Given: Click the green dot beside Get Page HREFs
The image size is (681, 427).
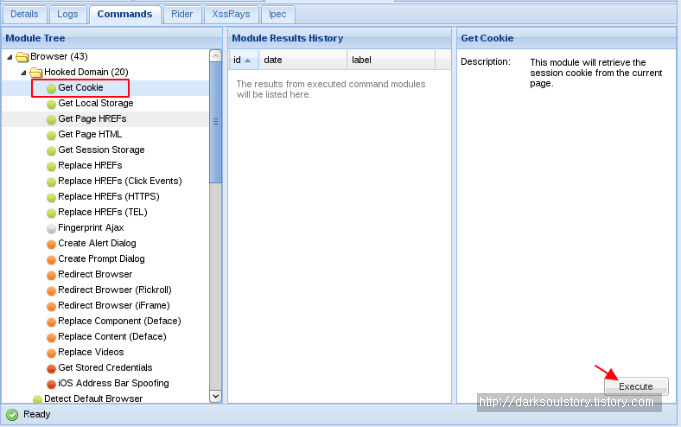Looking at the screenshot, I should 51,119.
